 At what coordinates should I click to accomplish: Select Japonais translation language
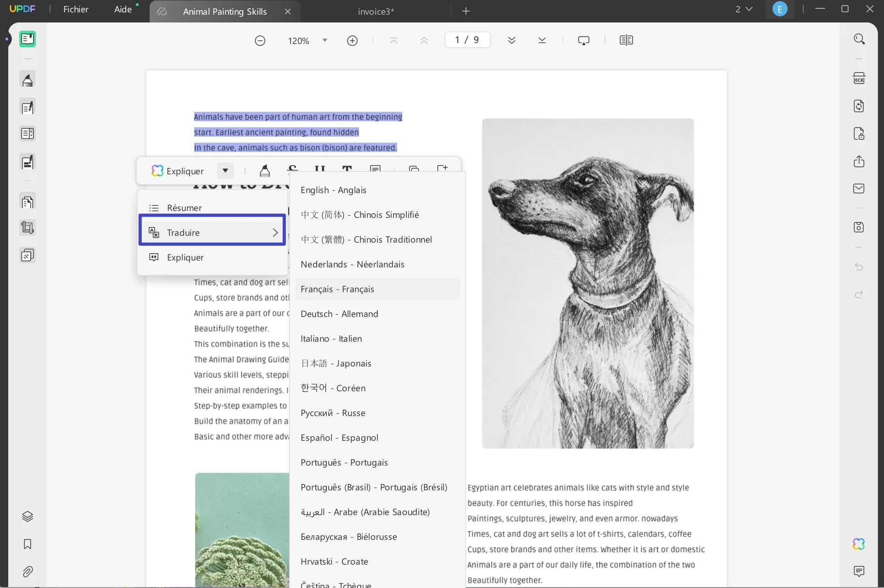click(x=377, y=363)
